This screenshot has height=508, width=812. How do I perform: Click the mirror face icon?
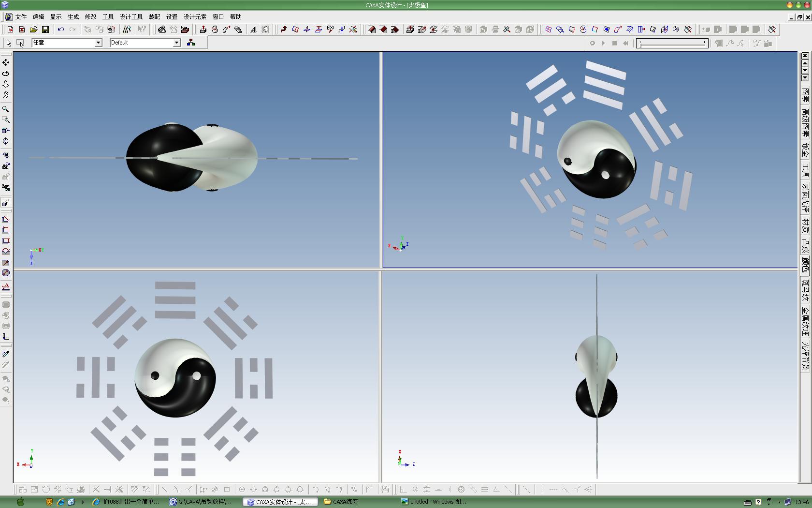click(665, 30)
